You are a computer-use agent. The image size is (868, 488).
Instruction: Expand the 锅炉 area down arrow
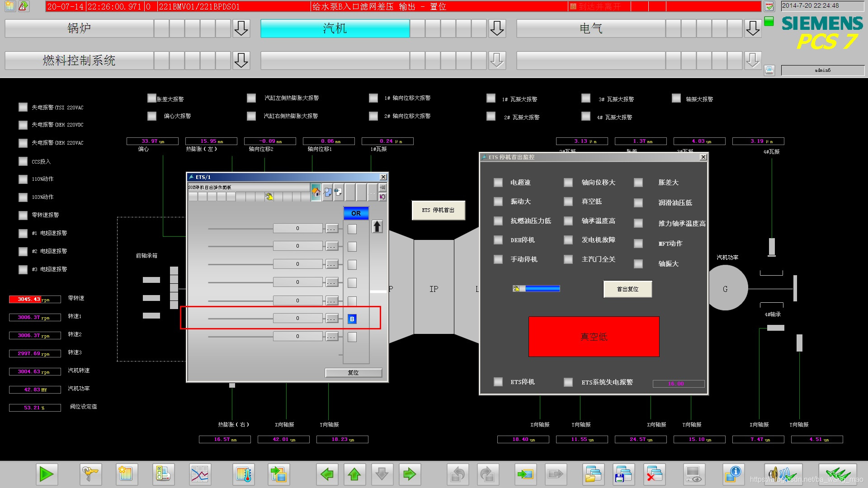(x=241, y=28)
